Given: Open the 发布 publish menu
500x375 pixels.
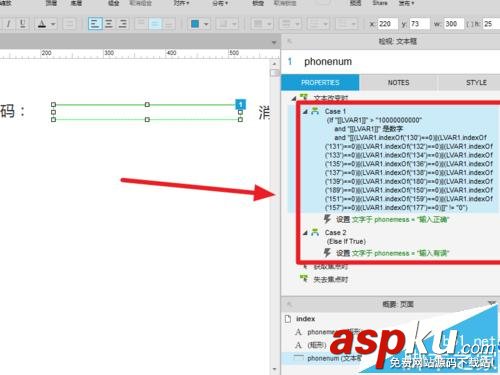Looking at the screenshot, I should pos(406,3).
